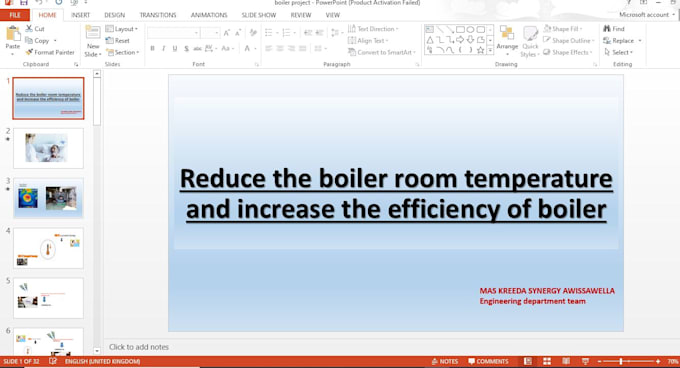Switch to SLIDE SHOW tab
680x368 pixels.
[x=259, y=15]
